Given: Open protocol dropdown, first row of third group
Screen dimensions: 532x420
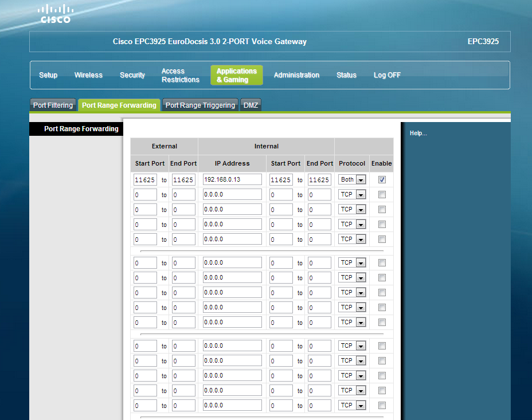Looking at the screenshot, I should [x=352, y=346].
